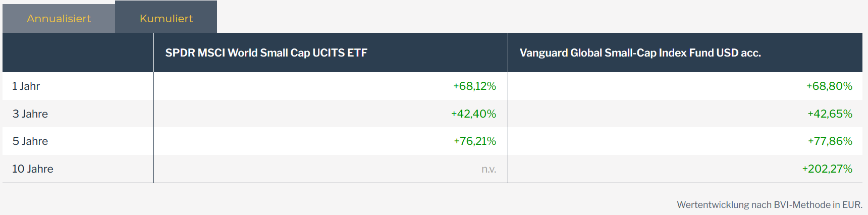Image resolution: width=868 pixels, height=215 pixels.
Task: Select the +77,86% five-year value
Action: click(830, 141)
